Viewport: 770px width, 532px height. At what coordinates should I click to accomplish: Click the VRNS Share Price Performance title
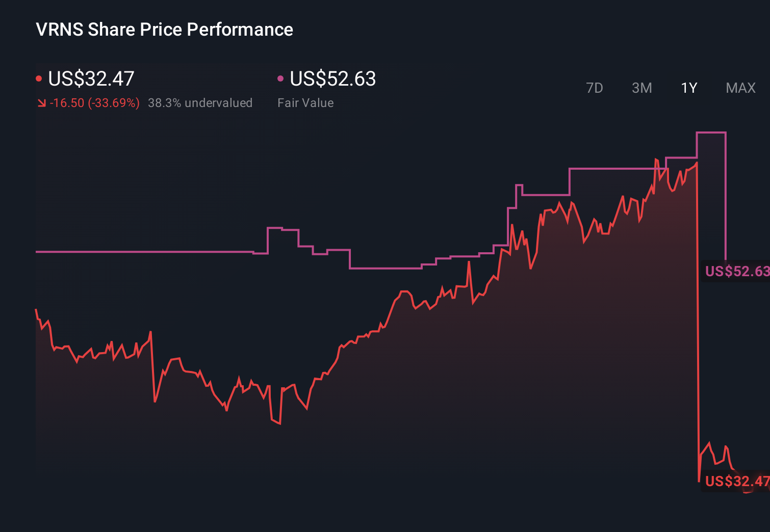click(164, 29)
